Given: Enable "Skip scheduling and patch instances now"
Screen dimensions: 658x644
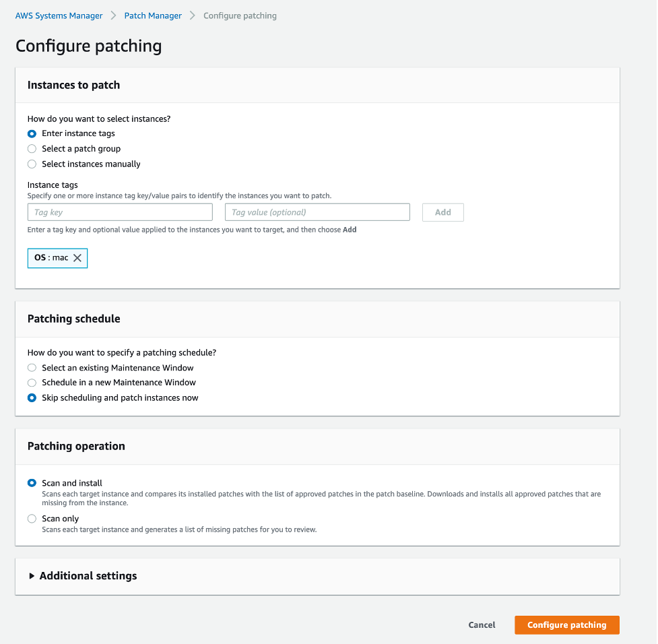Looking at the screenshot, I should (x=32, y=397).
